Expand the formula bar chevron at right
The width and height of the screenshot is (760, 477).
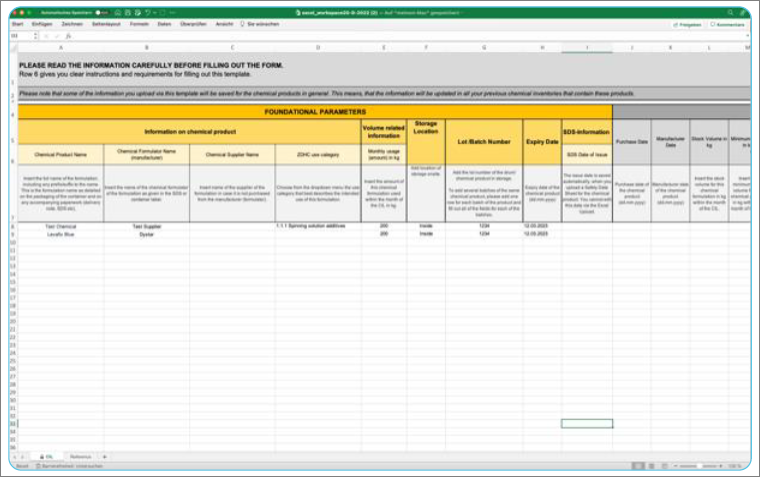(x=747, y=36)
